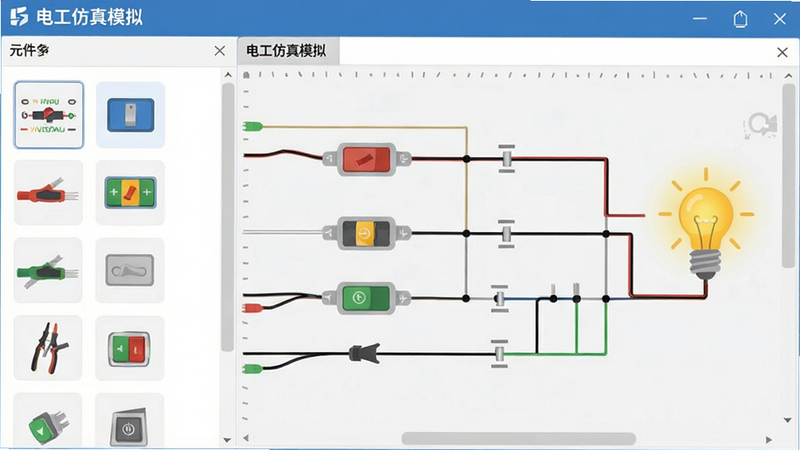Select the green-yellow rocker switch component
The image size is (800, 450).
[130, 192]
